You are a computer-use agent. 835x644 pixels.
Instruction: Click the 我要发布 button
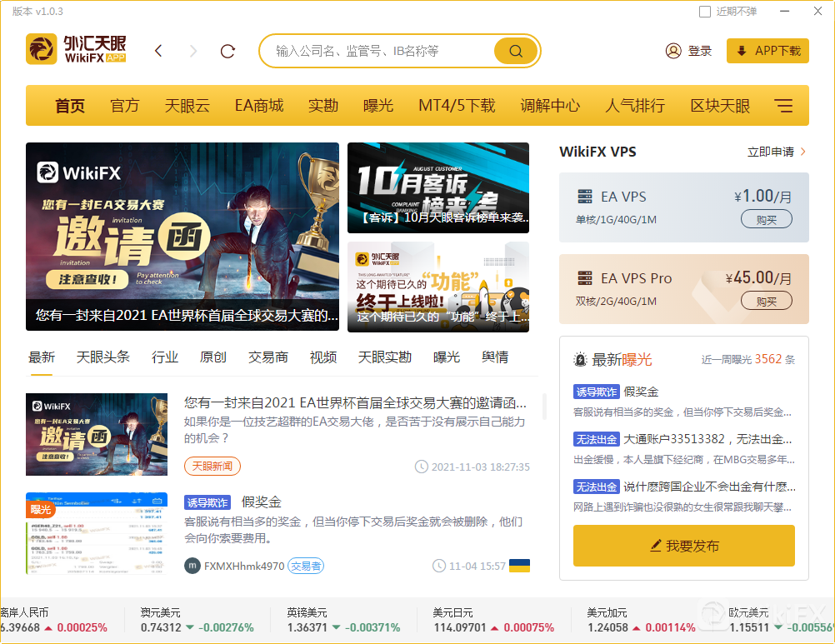(683, 546)
